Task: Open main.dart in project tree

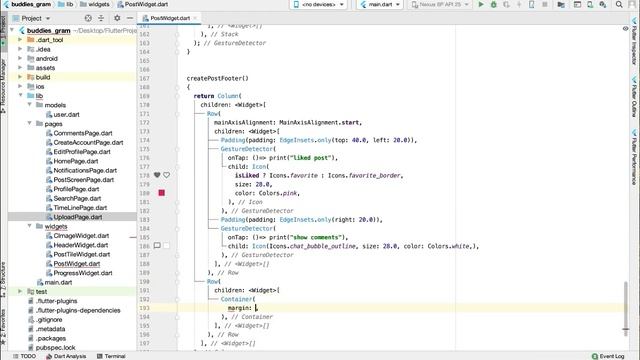Action: tap(58, 282)
